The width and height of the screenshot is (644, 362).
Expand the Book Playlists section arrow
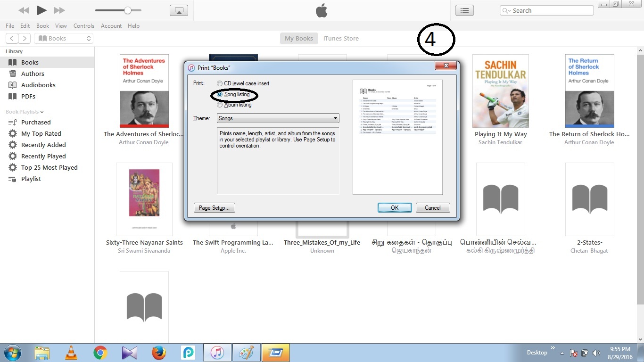tap(42, 112)
